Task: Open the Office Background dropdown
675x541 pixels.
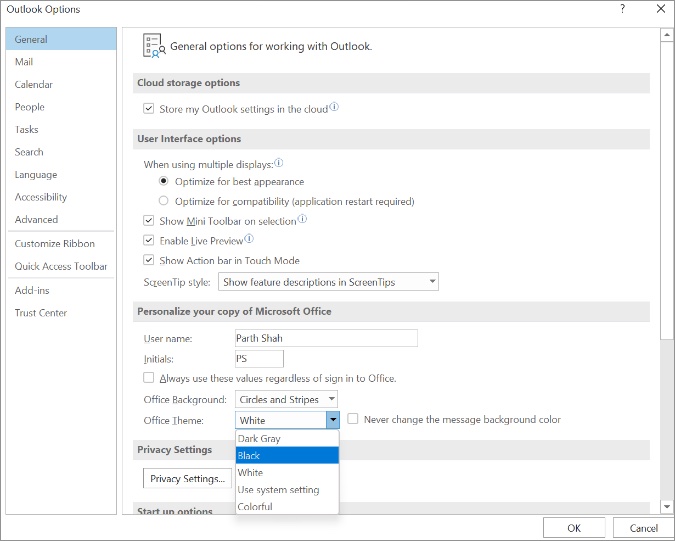Action: pyautogui.click(x=286, y=399)
